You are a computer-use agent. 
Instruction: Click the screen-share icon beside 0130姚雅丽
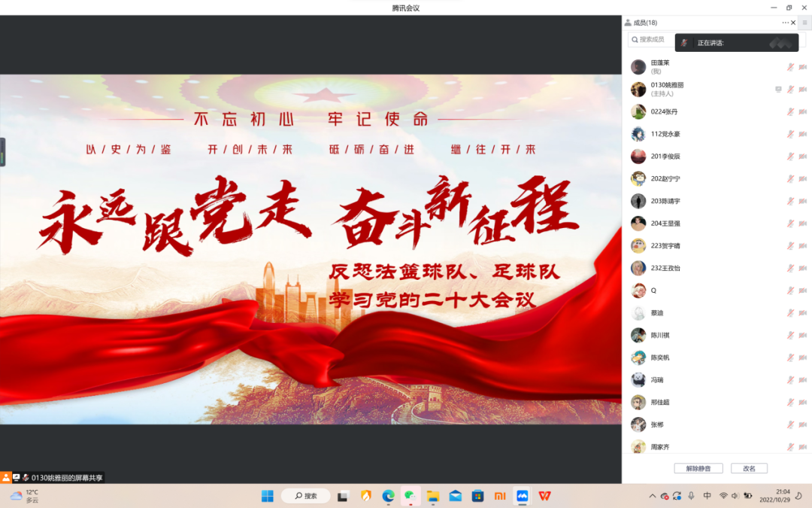coord(778,90)
